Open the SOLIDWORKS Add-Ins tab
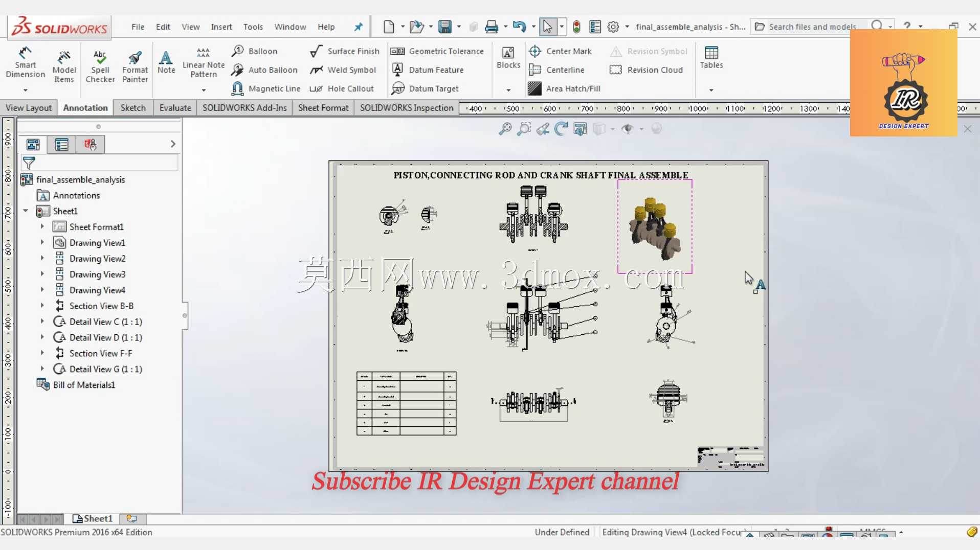The image size is (980, 550). pyautogui.click(x=244, y=108)
